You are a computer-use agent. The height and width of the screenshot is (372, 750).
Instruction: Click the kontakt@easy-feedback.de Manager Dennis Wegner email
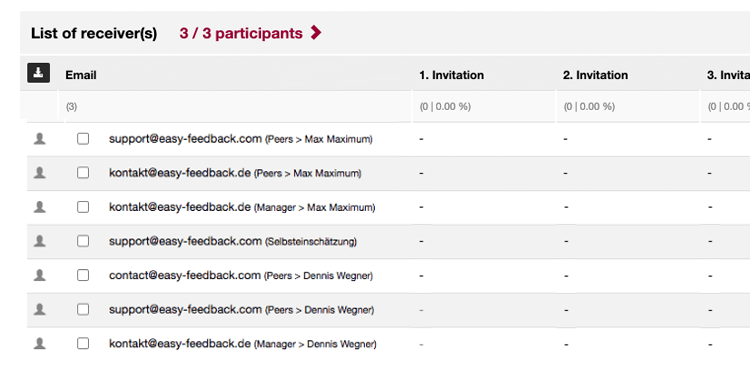pos(180,343)
